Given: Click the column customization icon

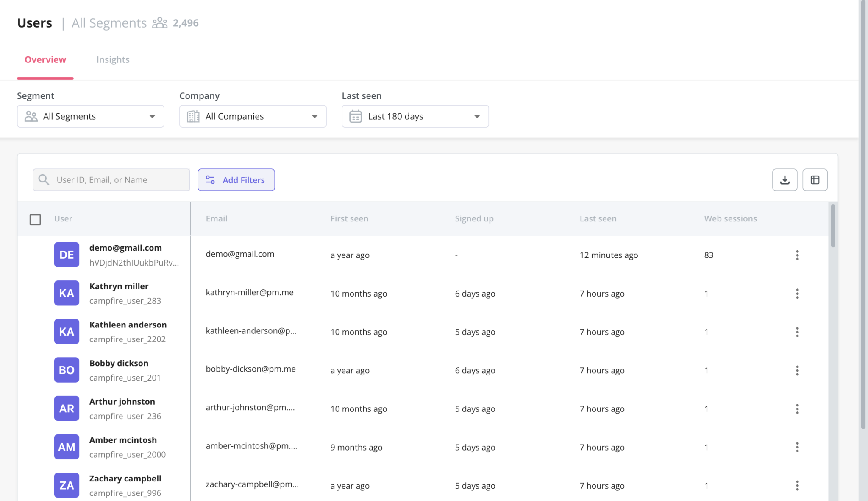Looking at the screenshot, I should click(x=815, y=179).
